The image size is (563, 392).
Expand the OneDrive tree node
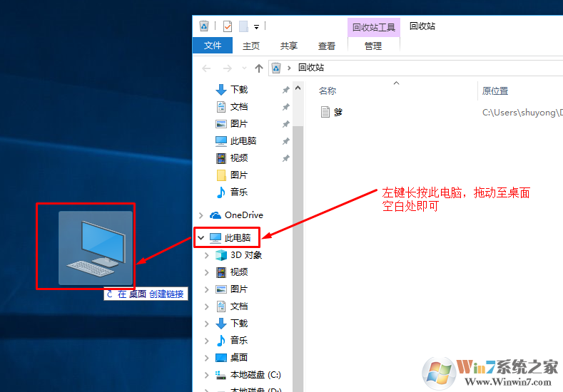[201, 215]
